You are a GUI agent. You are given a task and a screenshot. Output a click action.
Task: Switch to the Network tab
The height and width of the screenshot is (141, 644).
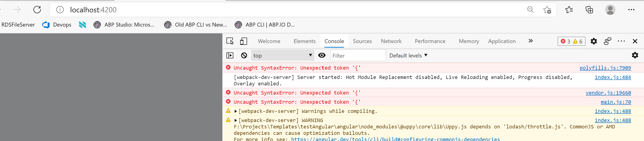[391, 41]
